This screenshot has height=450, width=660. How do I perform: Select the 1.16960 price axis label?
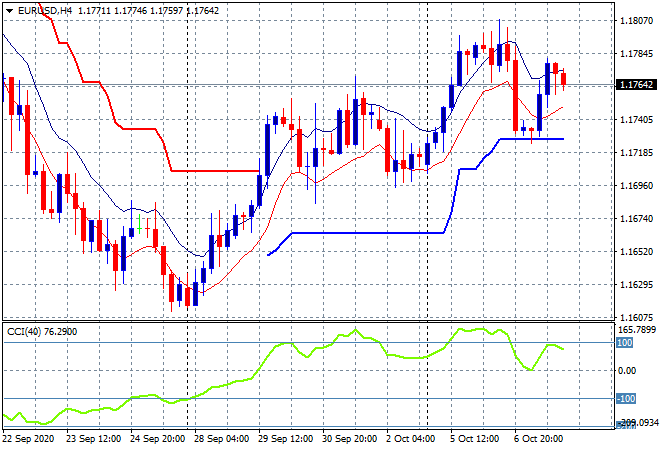click(637, 185)
